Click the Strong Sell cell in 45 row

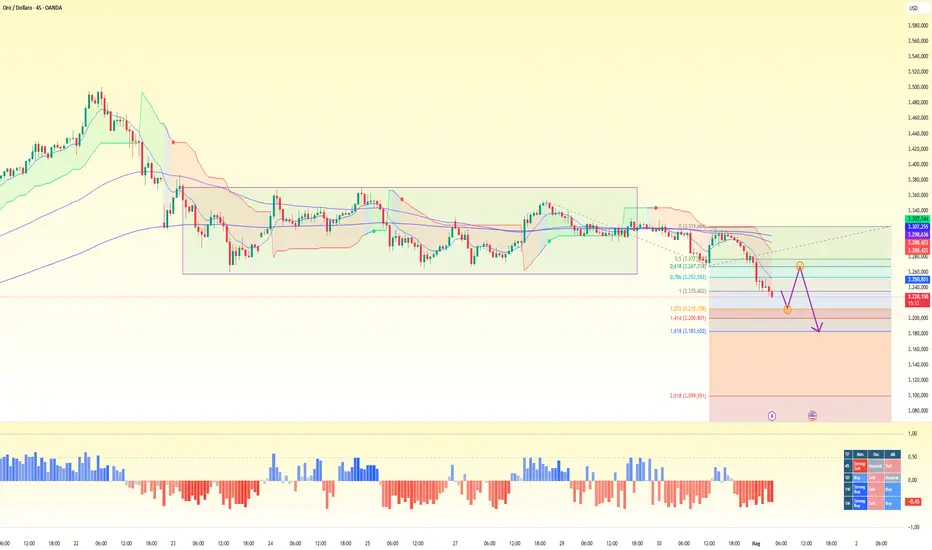860,466
